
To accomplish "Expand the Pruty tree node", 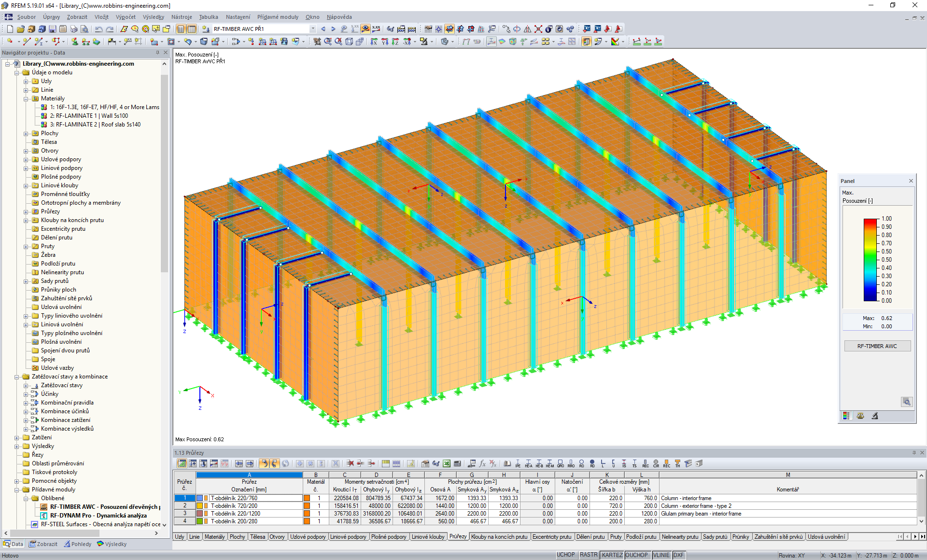I will [x=26, y=246].
